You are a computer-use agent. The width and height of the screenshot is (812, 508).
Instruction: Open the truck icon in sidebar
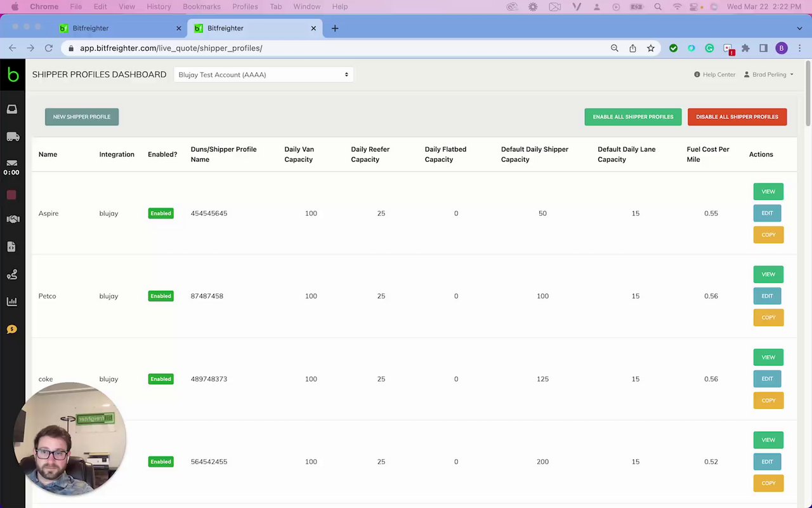point(12,137)
